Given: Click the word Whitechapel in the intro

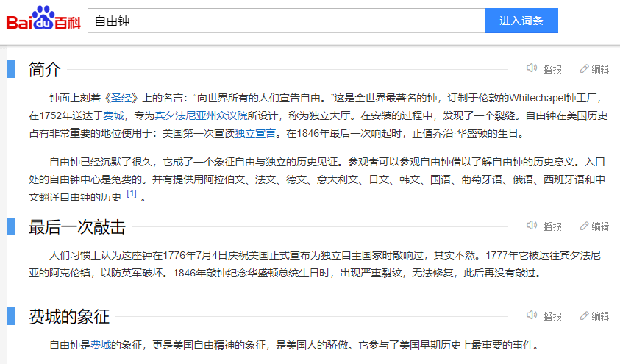Looking at the screenshot, I should pyautogui.click(x=537, y=98).
